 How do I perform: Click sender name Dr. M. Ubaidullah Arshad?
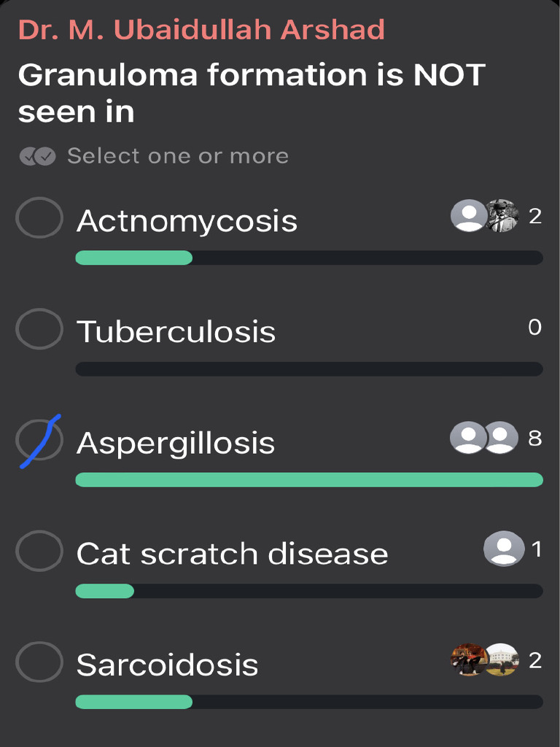[x=201, y=30]
